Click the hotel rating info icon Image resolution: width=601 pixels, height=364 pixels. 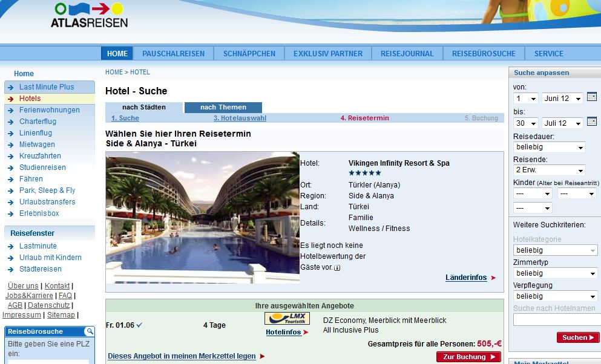tap(337, 268)
